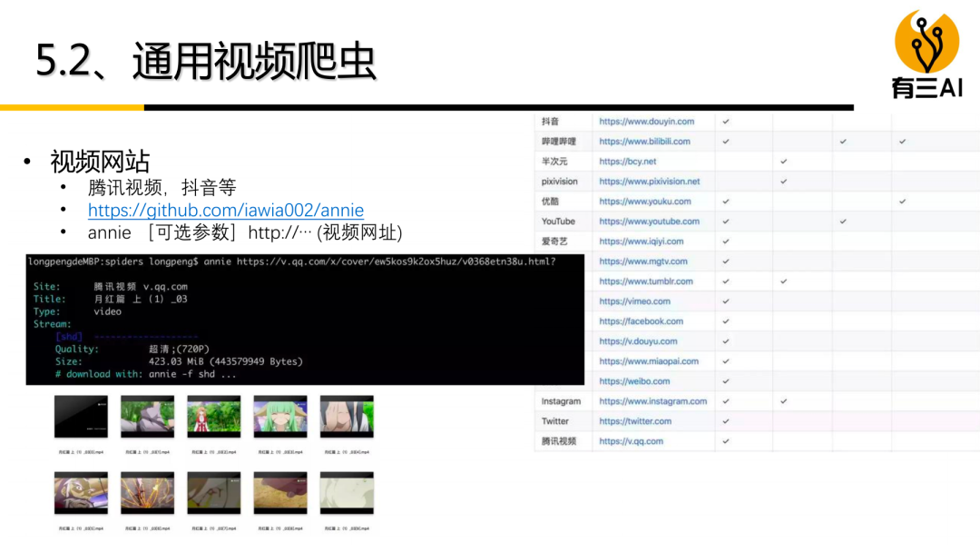Select the YouTube name cell
Screen dimensions: 980x552
(563, 222)
